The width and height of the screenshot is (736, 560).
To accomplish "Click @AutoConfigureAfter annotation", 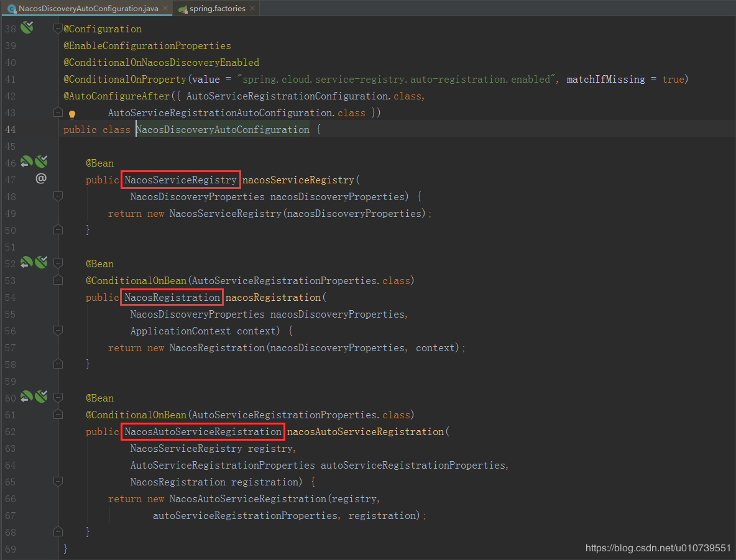I will (x=116, y=96).
